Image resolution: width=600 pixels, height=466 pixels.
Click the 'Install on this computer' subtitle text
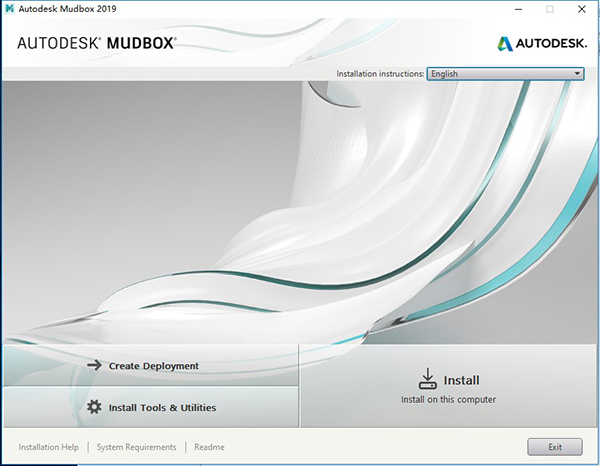pos(448,399)
